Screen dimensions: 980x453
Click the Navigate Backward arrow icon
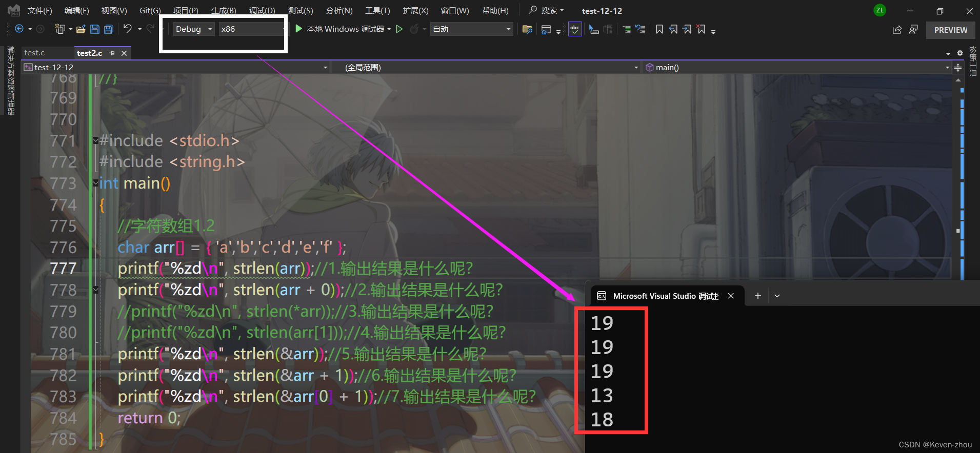19,29
